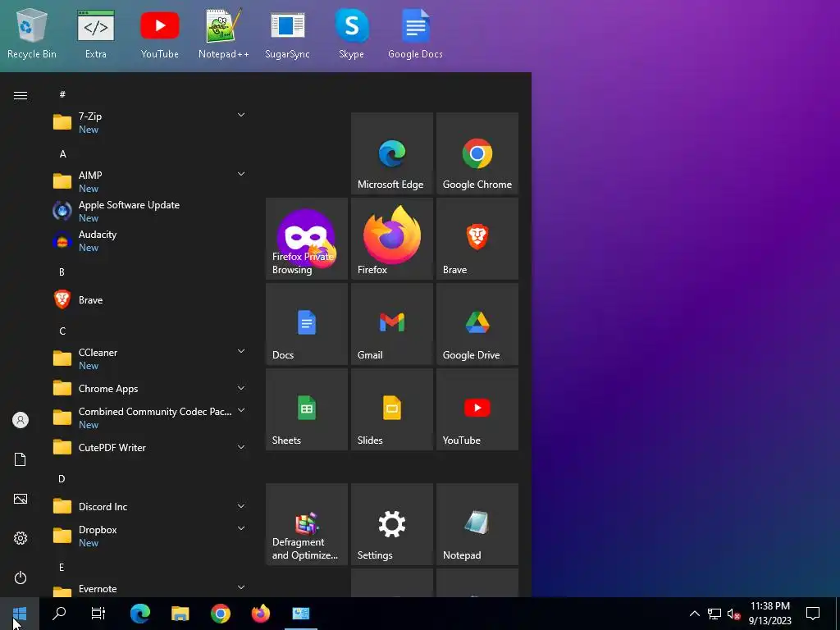Viewport: 840px width, 630px height.
Task: Open the Slides tile
Action: pyautogui.click(x=392, y=409)
